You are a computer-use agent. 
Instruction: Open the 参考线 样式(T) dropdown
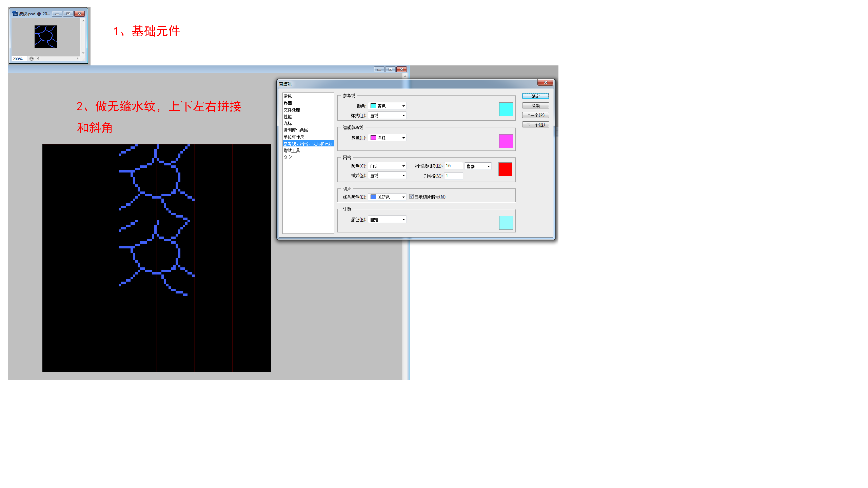pyautogui.click(x=388, y=116)
